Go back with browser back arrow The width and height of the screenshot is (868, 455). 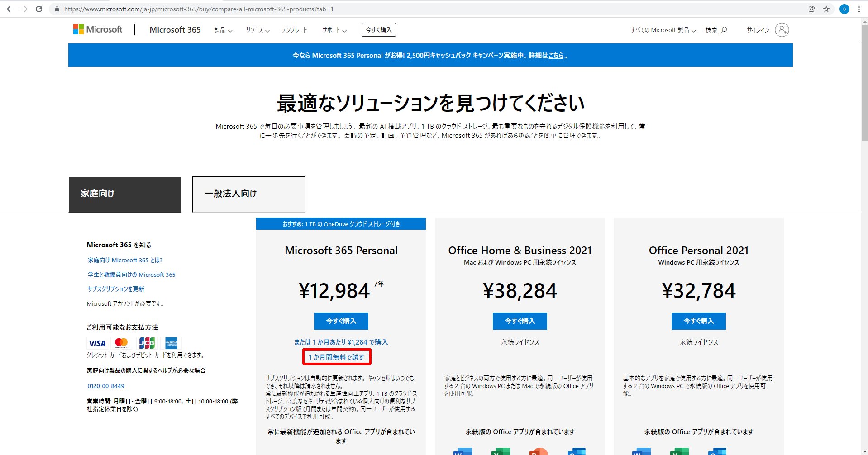pos(10,9)
